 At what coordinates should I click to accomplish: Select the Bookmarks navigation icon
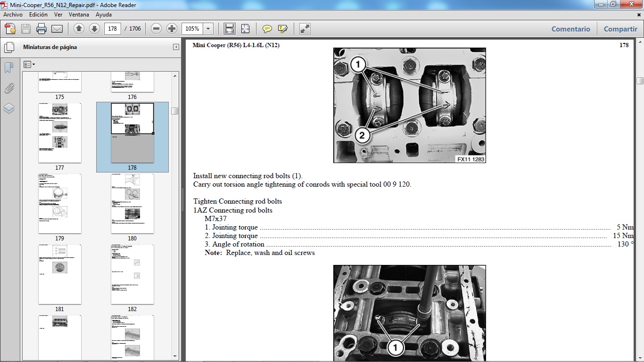[x=9, y=68]
